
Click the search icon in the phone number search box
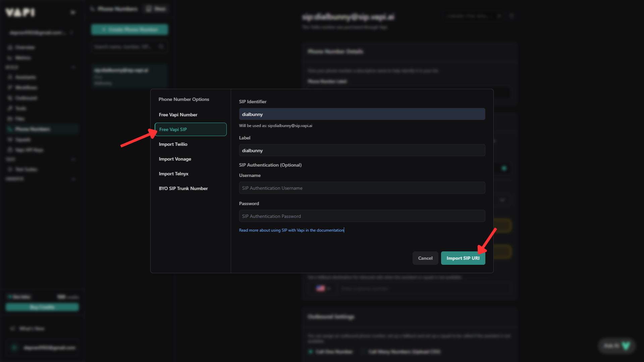162,46
